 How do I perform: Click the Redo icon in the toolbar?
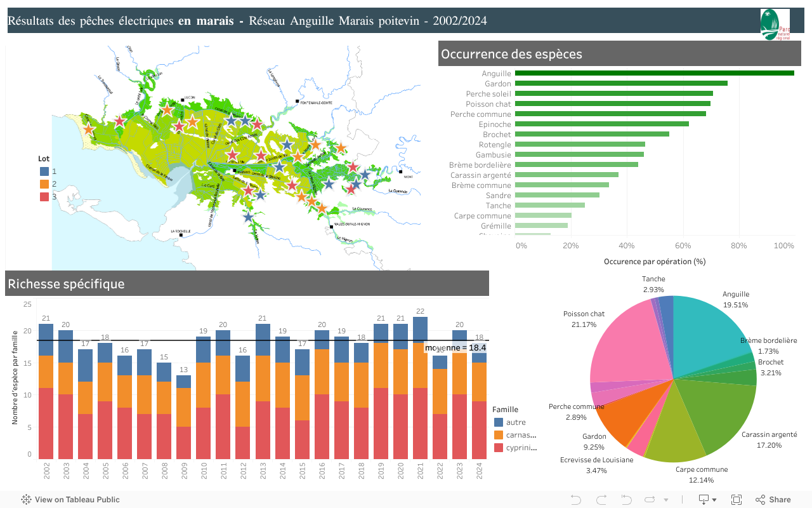[600, 500]
